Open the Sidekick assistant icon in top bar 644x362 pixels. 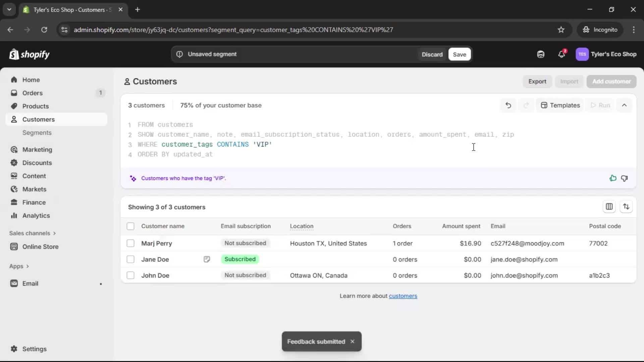[x=540, y=54]
